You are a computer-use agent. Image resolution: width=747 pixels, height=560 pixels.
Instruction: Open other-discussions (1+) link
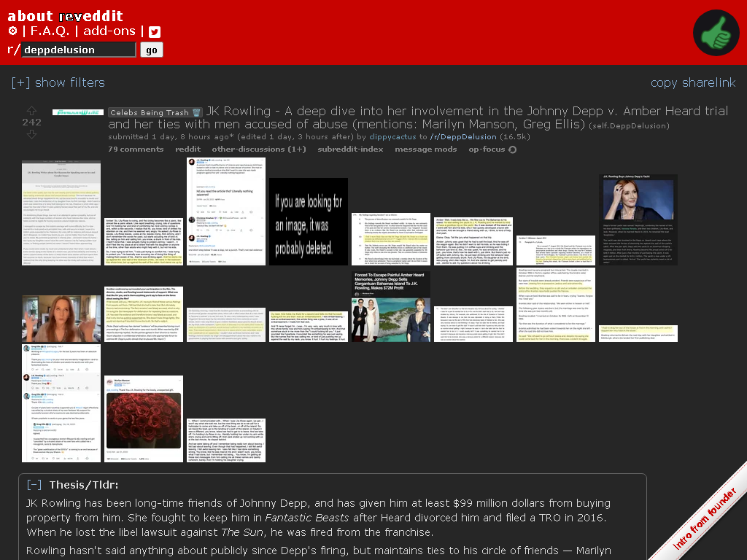point(259,149)
